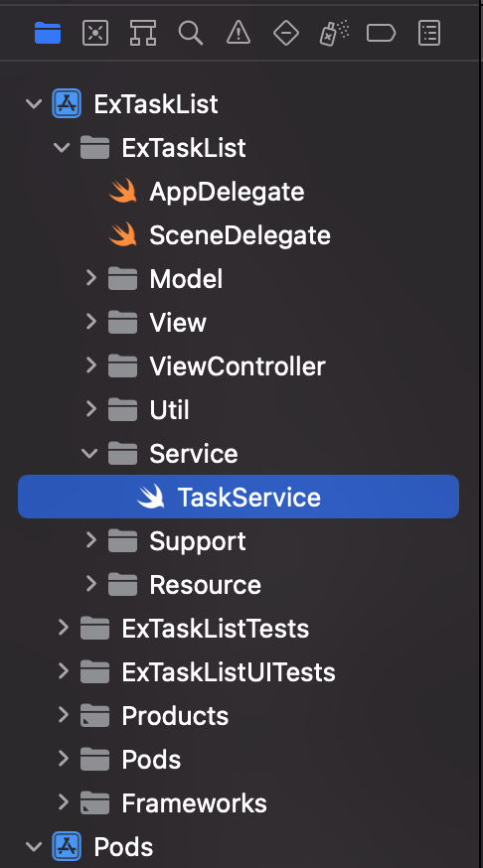Select the TaskService file row
Viewport: 483px width, 868px height.
coord(239,497)
